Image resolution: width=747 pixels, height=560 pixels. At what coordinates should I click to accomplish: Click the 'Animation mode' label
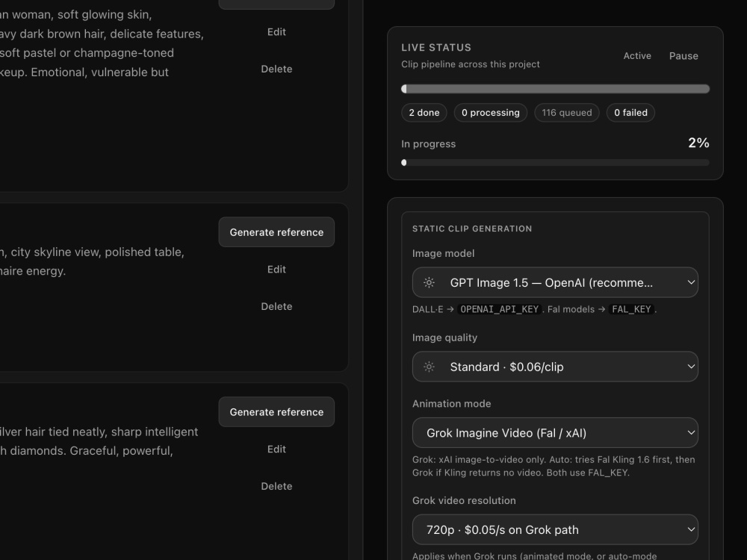click(452, 404)
